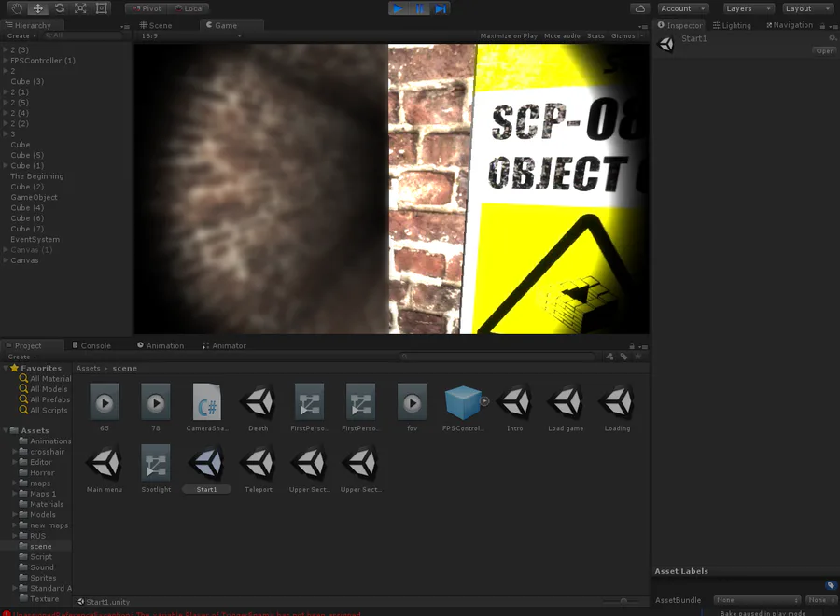Toggle Local handle rotation mode

pyautogui.click(x=189, y=8)
